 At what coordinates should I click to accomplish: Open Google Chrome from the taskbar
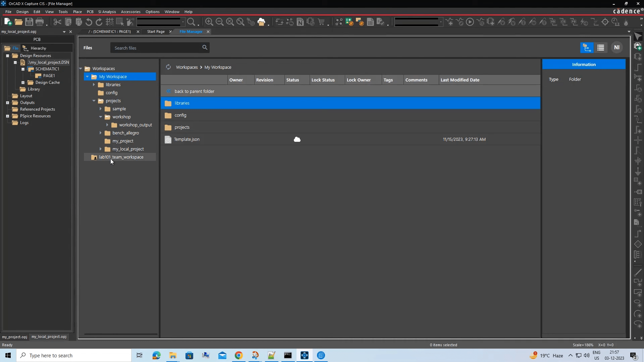[x=238, y=355]
